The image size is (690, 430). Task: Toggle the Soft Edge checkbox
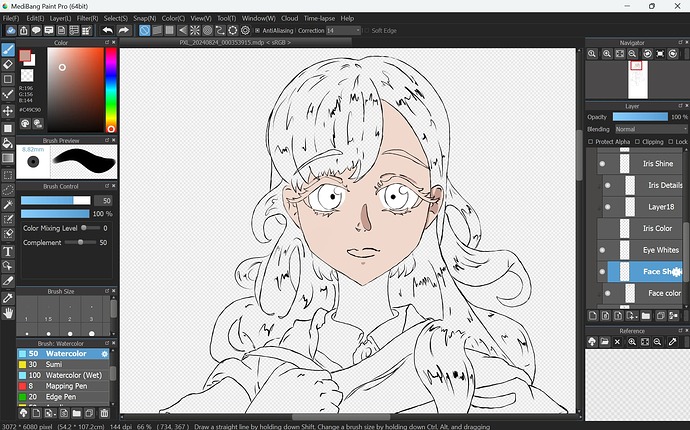(x=366, y=31)
